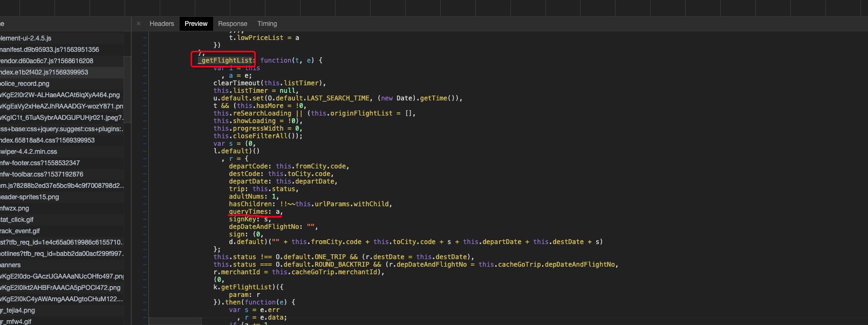Select the index.e1b2f402.js request row

62,72
